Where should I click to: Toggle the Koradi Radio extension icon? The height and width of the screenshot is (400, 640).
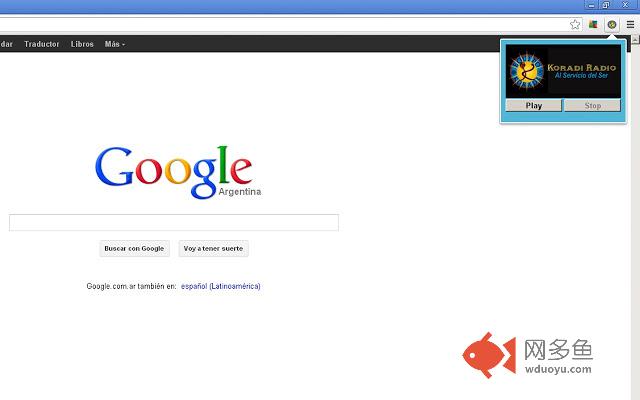611,24
